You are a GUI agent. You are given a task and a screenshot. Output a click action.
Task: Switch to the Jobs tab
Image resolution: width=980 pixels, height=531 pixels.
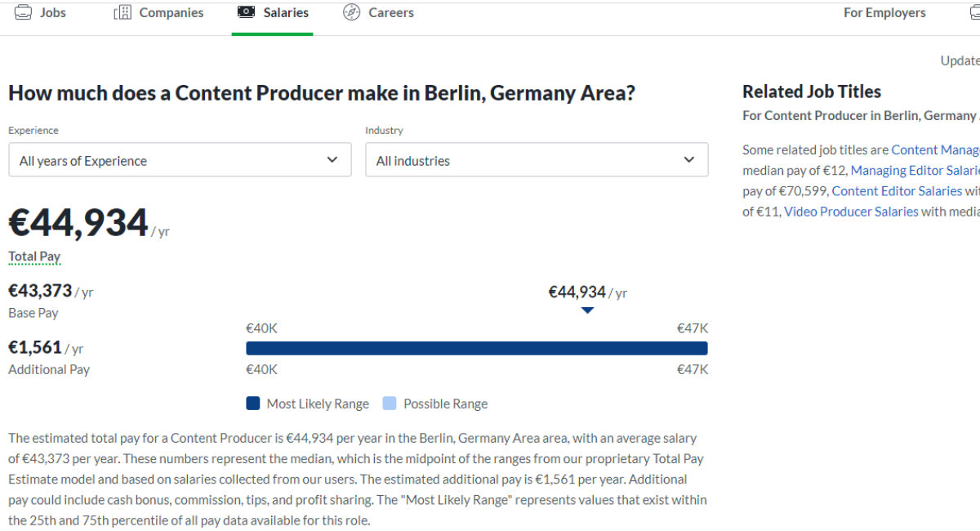(x=40, y=12)
